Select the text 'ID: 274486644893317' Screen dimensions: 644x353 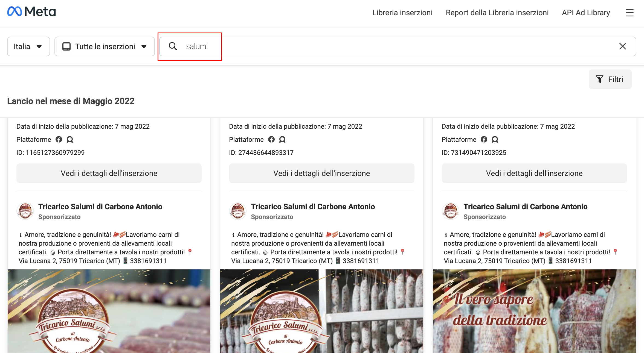[261, 153]
